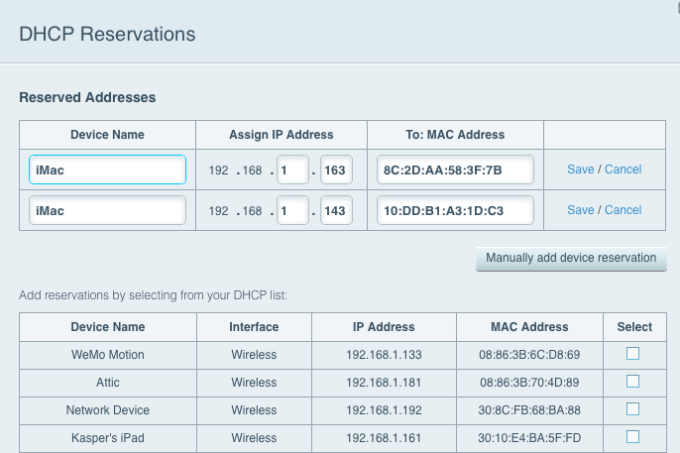This screenshot has height=453, width=680.
Task: Edit device name field in first reservation row
Action: [x=107, y=170]
